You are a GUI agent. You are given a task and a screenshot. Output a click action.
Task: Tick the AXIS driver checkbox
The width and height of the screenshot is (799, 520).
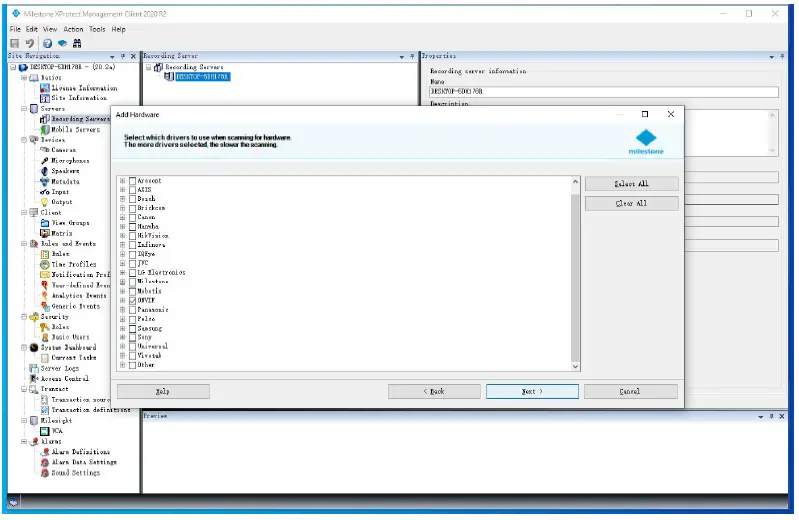pos(132,190)
